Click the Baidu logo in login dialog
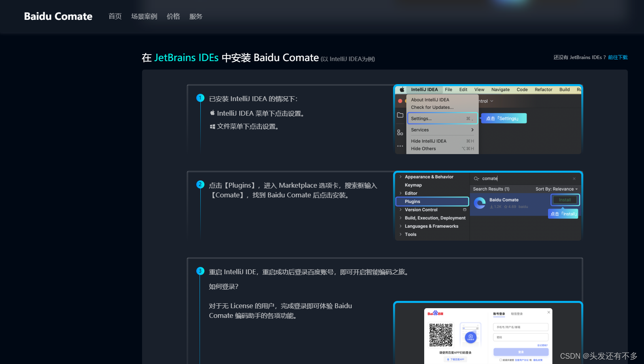The height and width of the screenshot is (364, 644). (x=435, y=313)
